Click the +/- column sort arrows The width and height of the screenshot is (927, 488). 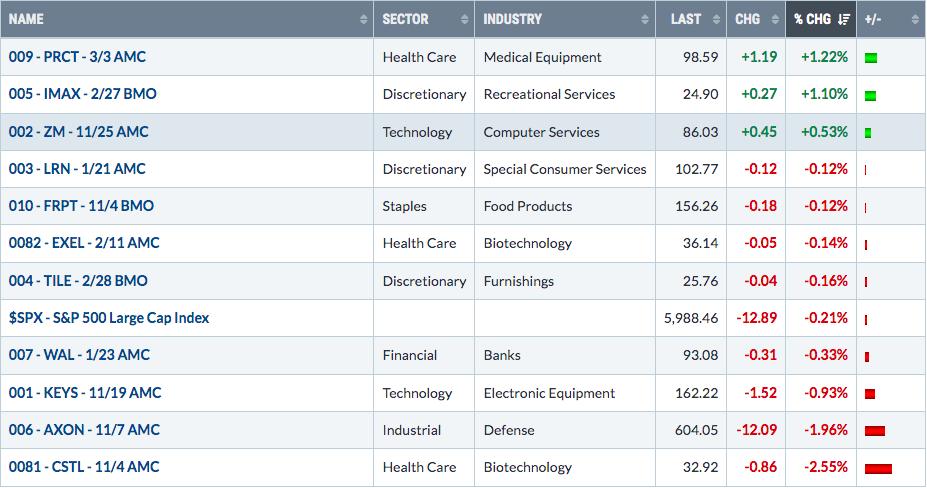pyautogui.click(x=915, y=20)
